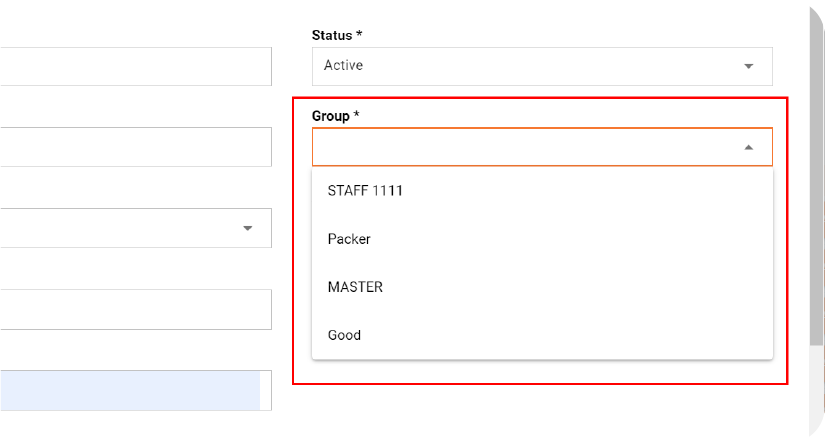Focus the text field left of Status
This screenshot has height=443, width=825.
(136, 66)
